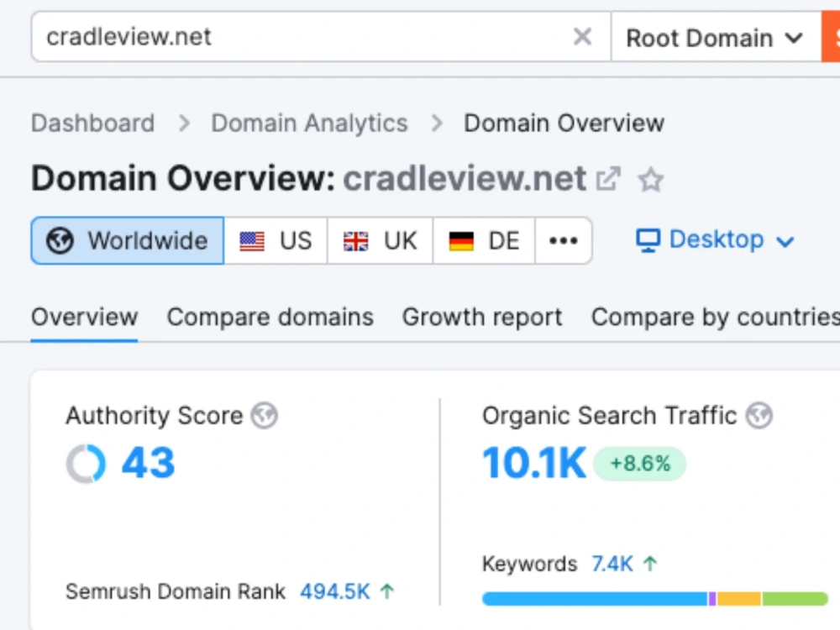Click blue segment of keywords distribution bar
The width and height of the screenshot is (840, 630).
[x=596, y=598]
